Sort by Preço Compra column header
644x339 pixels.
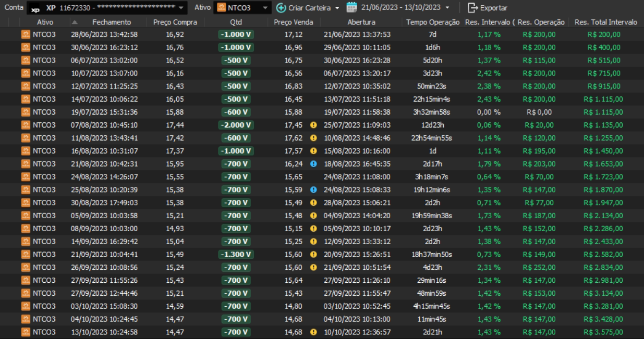(175, 22)
